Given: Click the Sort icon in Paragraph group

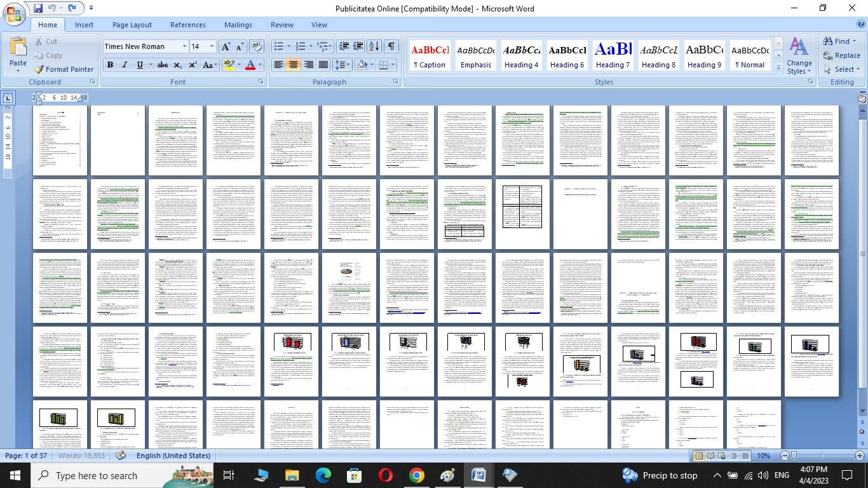Looking at the screenshot, I should coord(374,46).
